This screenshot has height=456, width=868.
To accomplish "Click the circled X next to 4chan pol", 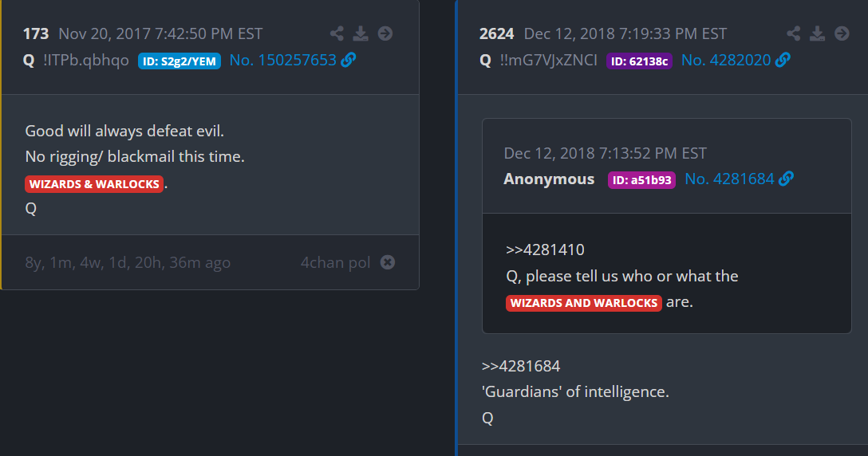I will pyautogui.click(x=388, y=262).
